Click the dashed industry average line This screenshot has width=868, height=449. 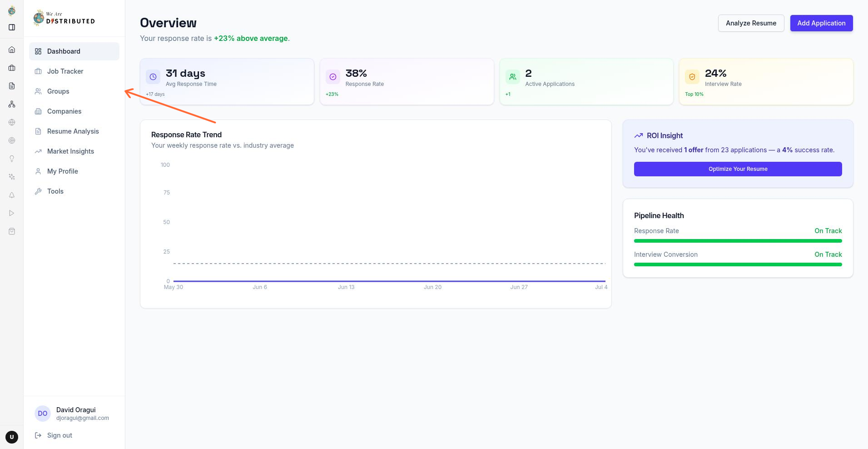pos(389,263)
